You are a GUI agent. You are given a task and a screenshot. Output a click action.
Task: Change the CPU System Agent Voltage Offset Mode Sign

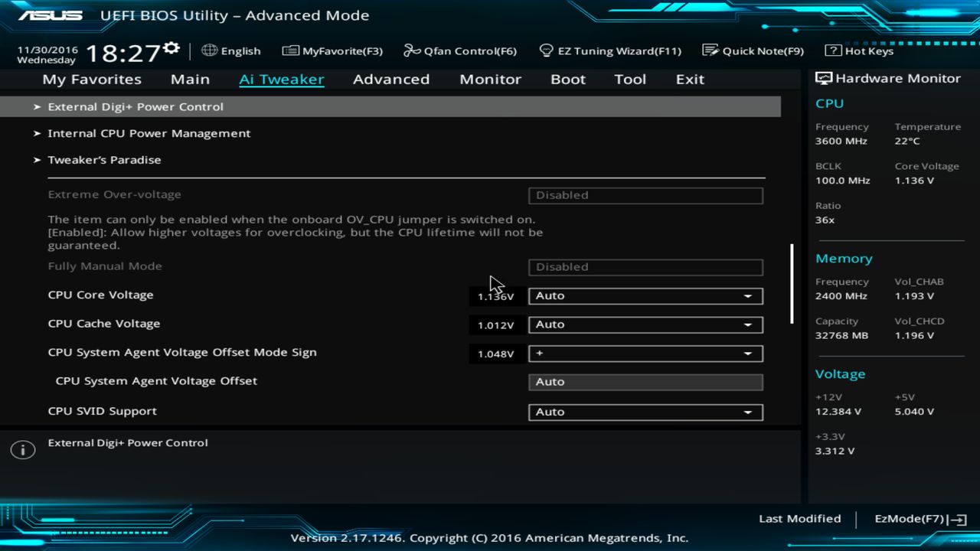coord(645,354)
